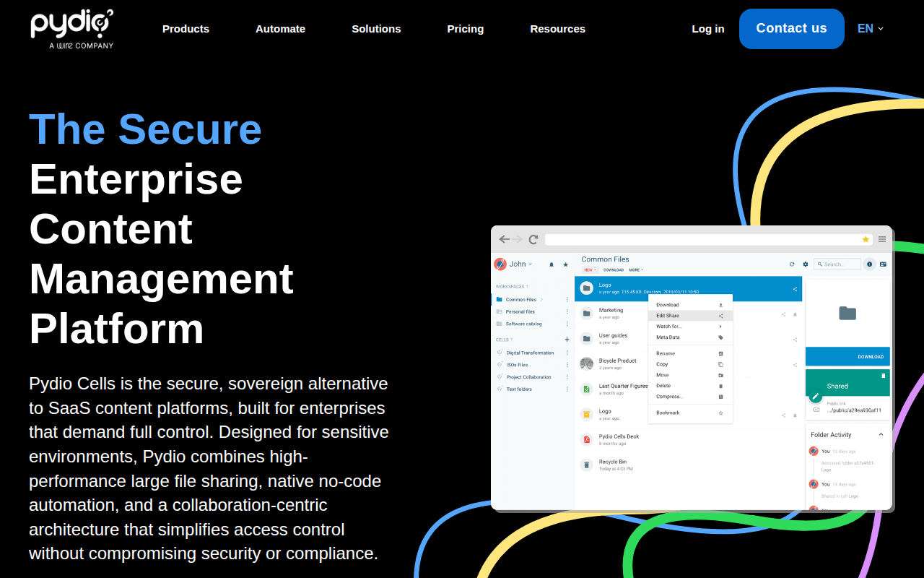Go to the Pricing page
Screen dimensions: 924x578
pyautogui.click(x=466, y=29)
